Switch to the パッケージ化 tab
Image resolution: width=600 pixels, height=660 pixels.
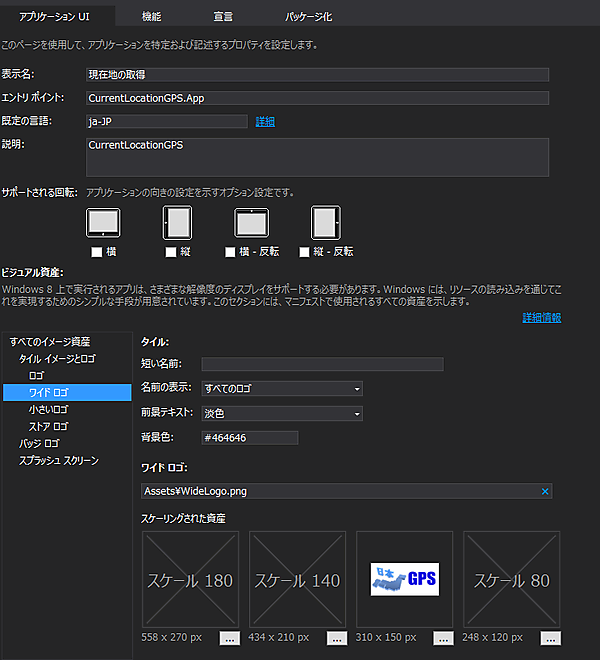pos(309,17)
